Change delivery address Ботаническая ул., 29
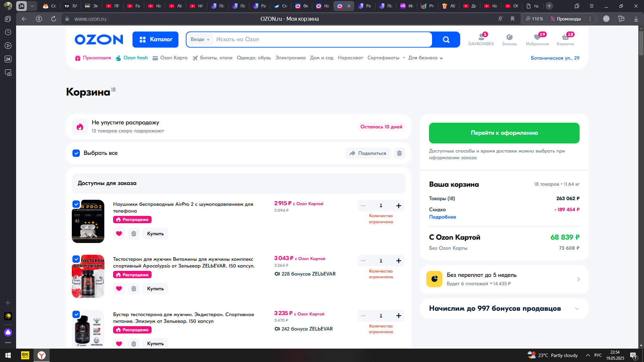This screenshot has height=362, width=644. pos(555,58)
